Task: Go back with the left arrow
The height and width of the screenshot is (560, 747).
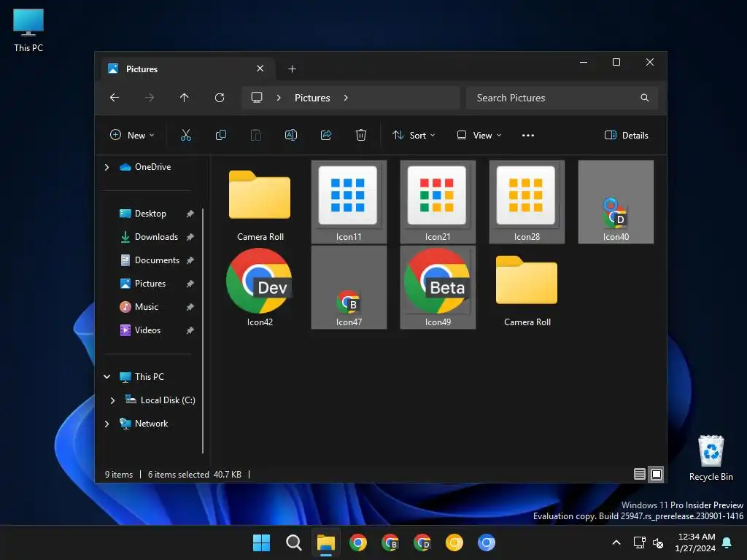Action: pyautogui.click(x=115, y=98)
